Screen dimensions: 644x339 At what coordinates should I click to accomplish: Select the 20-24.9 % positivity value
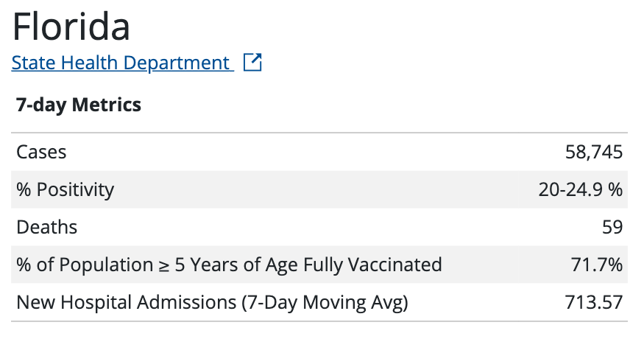coord(580,190)
